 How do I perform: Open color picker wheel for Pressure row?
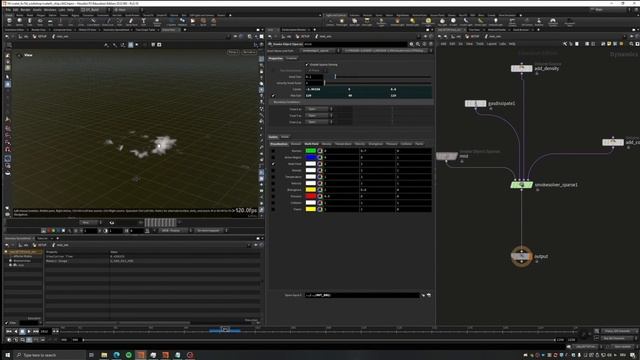pos(320,196)
